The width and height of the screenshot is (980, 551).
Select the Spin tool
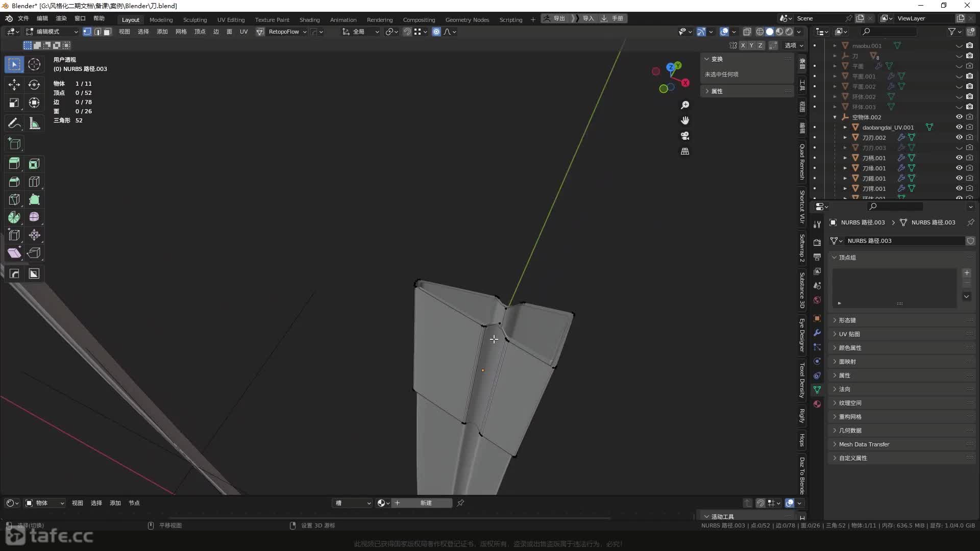[x=14, y=217]
